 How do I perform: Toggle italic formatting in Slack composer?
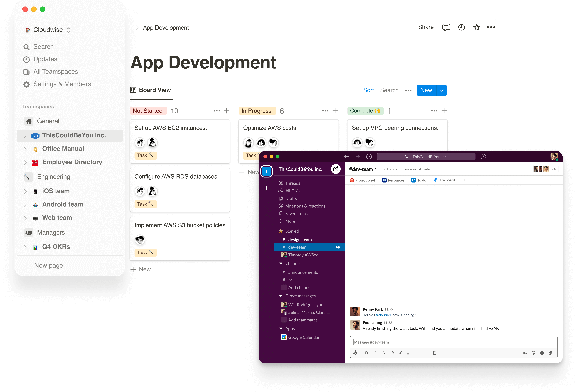pos(375,353)
